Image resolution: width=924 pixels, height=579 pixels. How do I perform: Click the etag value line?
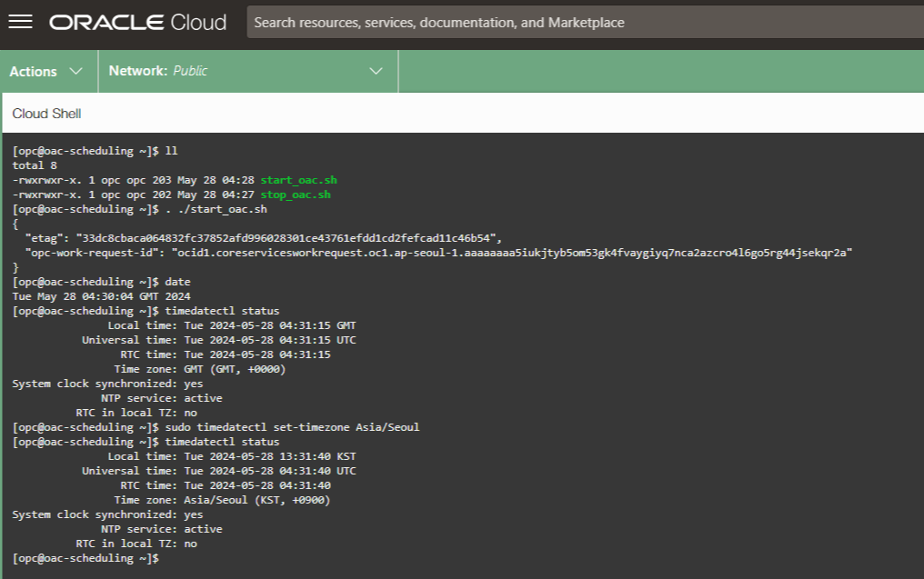pyautogui.click(x=263, y=238)
